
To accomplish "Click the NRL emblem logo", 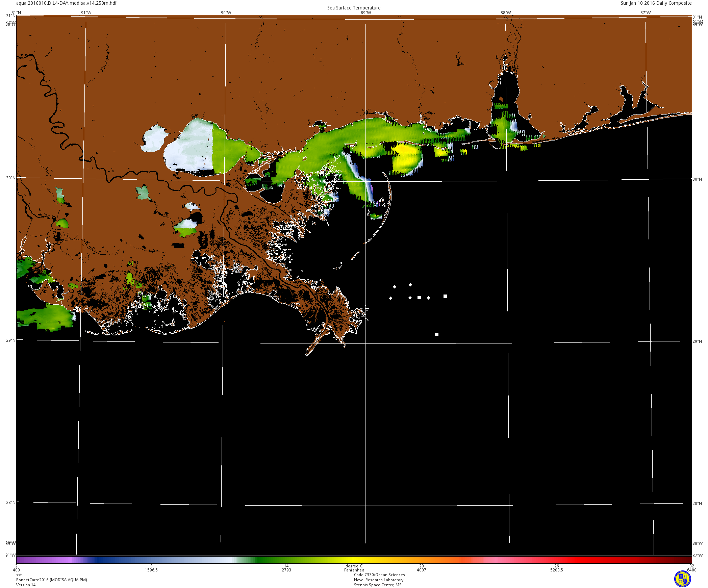I will 682,579.
